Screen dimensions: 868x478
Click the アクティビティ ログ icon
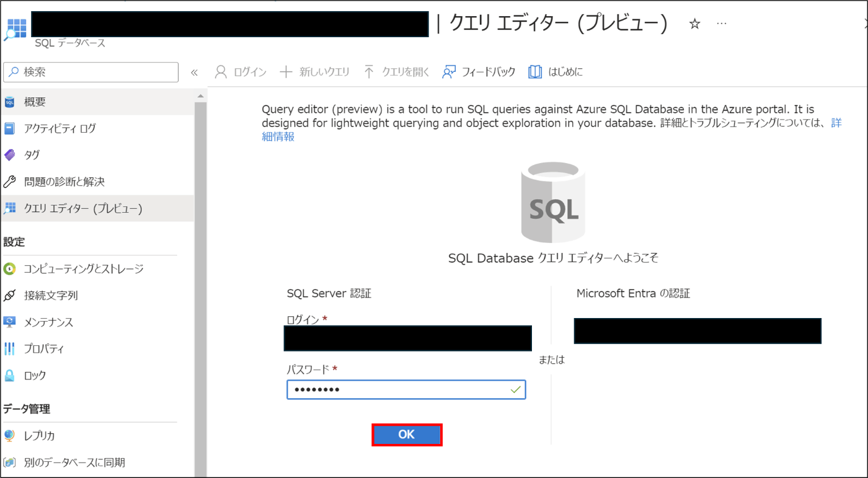(9, 128)
